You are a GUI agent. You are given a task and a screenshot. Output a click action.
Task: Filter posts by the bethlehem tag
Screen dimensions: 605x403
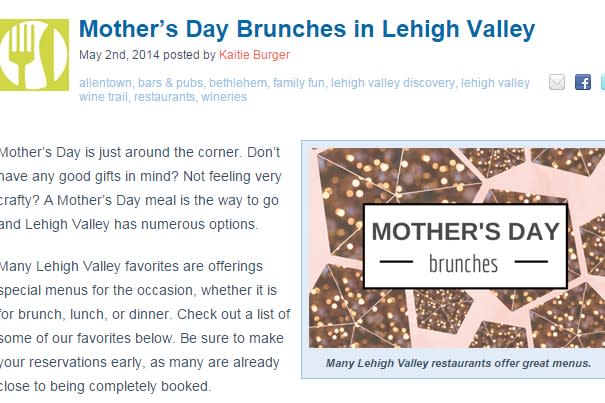pos(238,83)
